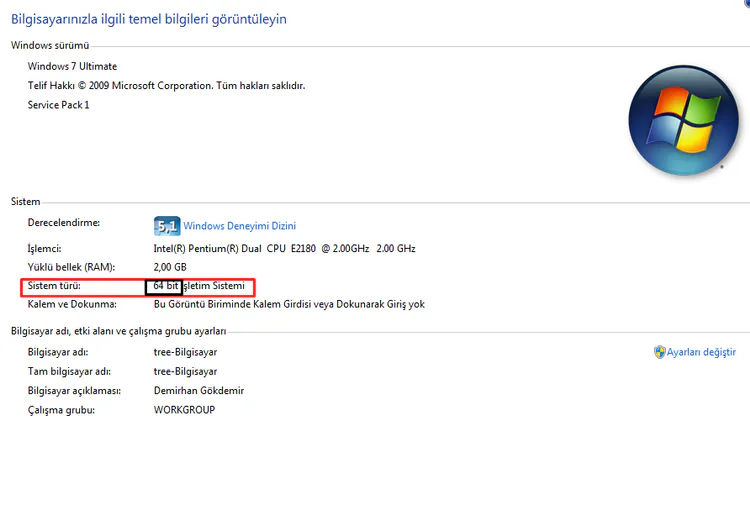Click Ayarları değiştir link
The height and width of the screenshot is (526, 750).
(701, 352)
